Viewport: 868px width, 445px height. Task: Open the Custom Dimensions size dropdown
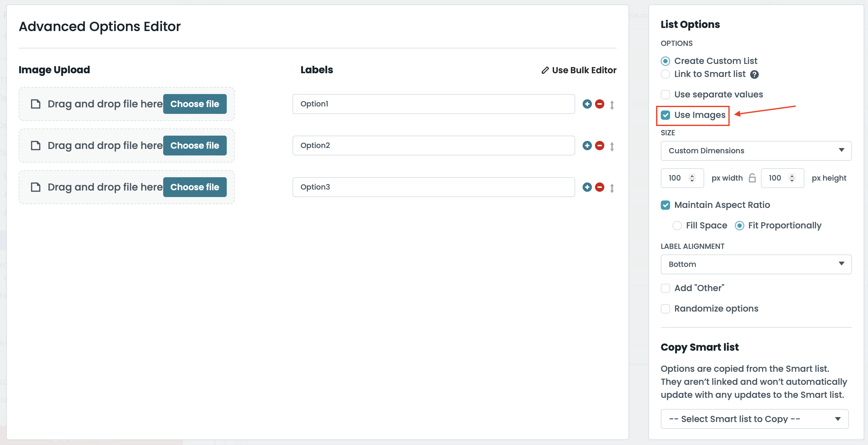pos(756,151)
